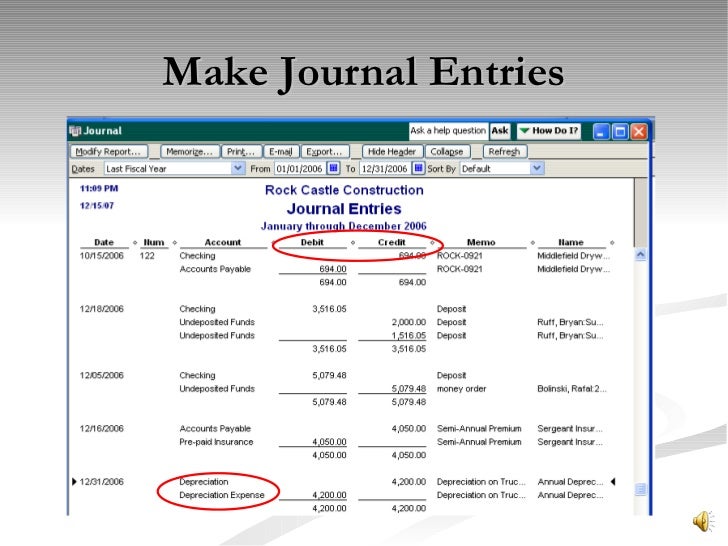Click the Date column header
Screen dimensions: 728x546
pyautogui.click(x=104, y=242)
